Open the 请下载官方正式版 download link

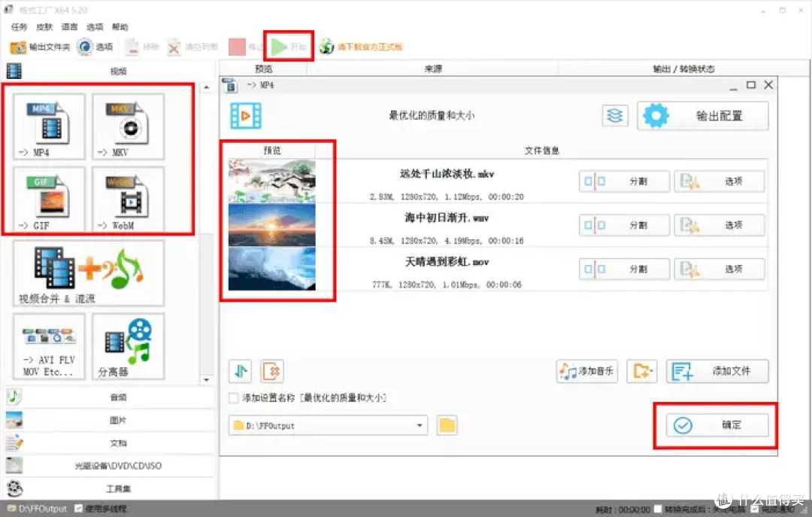click(x=361, y=47)
